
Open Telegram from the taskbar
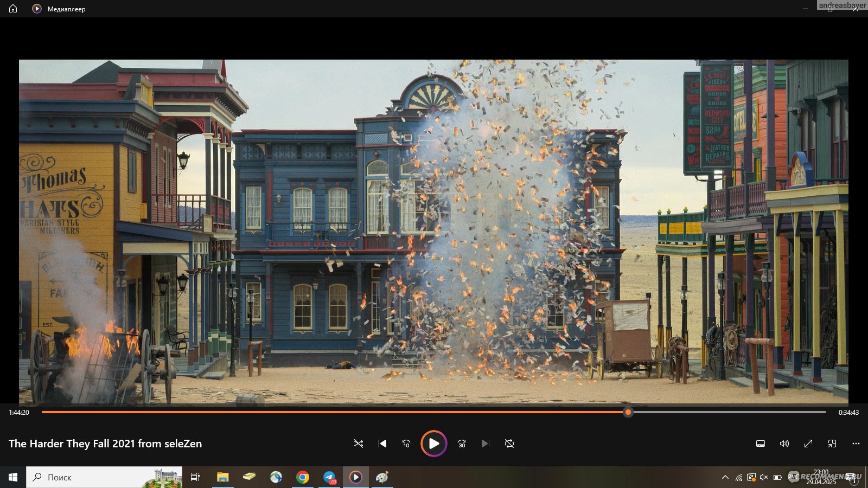(329, 477)
